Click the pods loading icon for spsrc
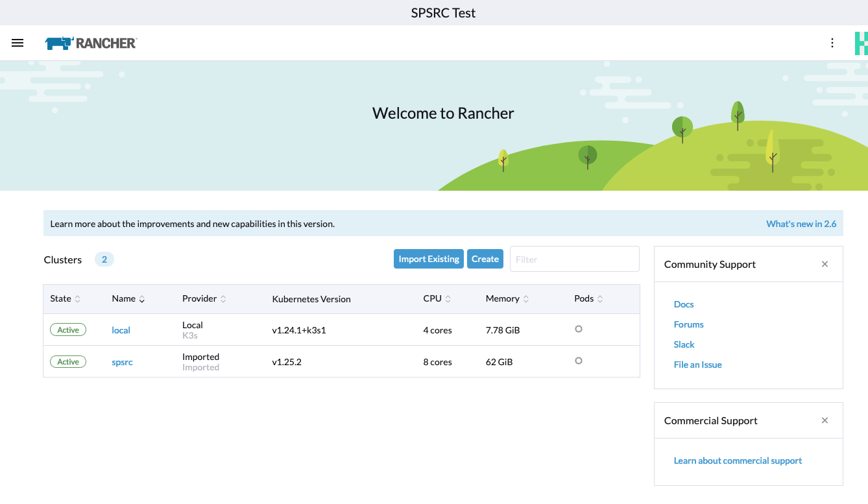 click(x=579, y=361)
